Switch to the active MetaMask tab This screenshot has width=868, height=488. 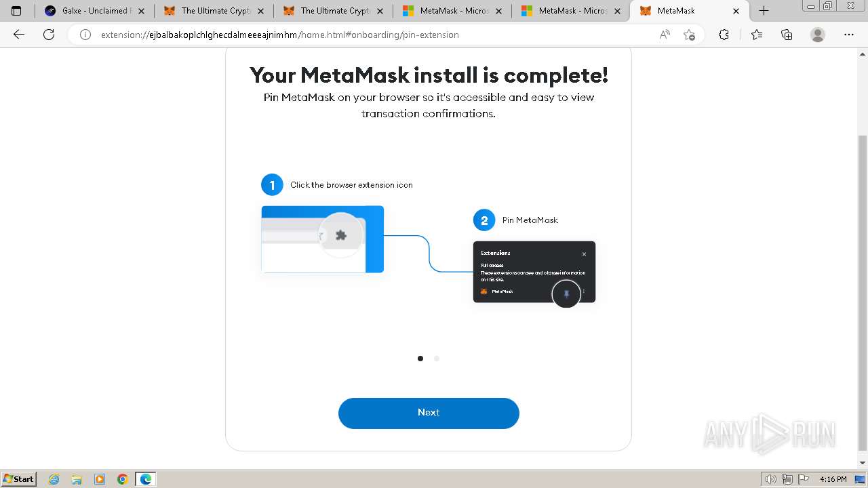coord(690,11)
